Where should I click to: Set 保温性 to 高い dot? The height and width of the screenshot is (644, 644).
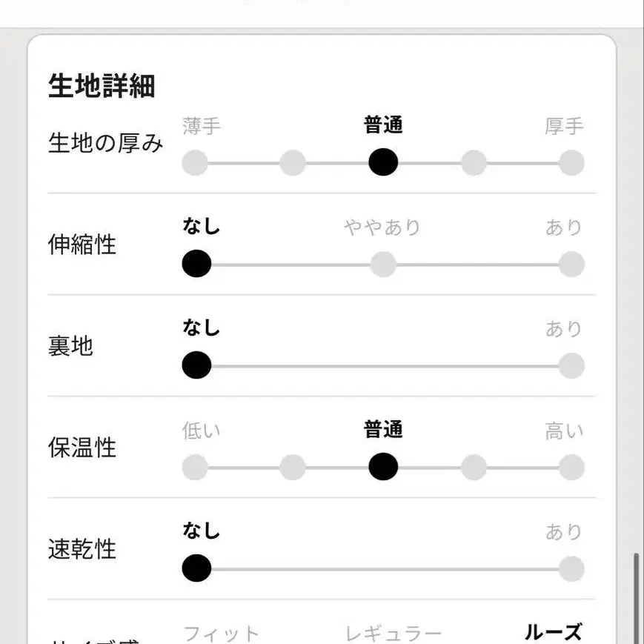coord(571,467)
